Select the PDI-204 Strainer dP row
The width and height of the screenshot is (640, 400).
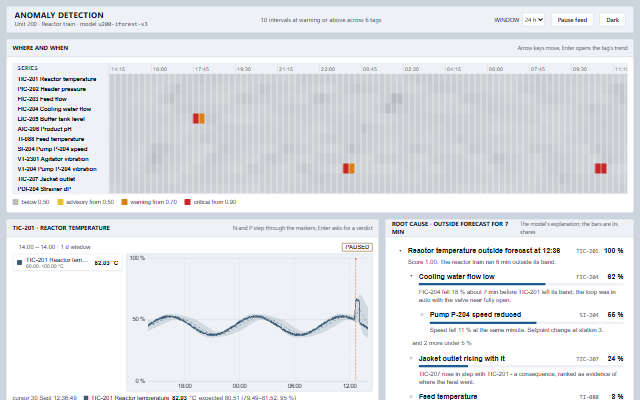pyautogui.click(x=60, y=189)
